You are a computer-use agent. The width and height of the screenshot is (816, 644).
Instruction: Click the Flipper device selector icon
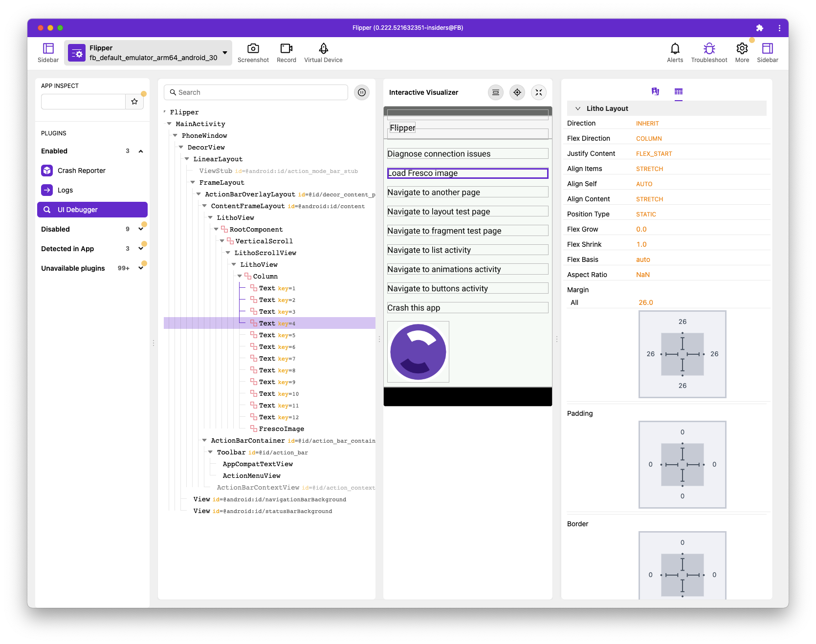[77, 53]
